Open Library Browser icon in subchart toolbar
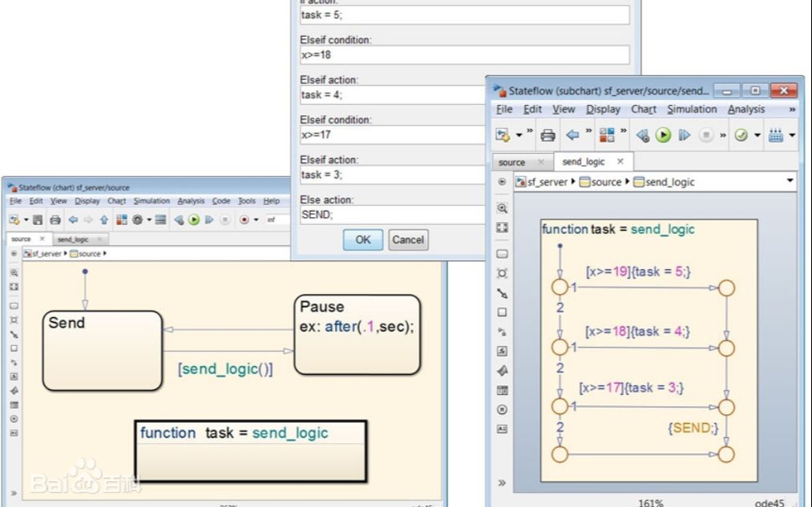 (607, 135)
